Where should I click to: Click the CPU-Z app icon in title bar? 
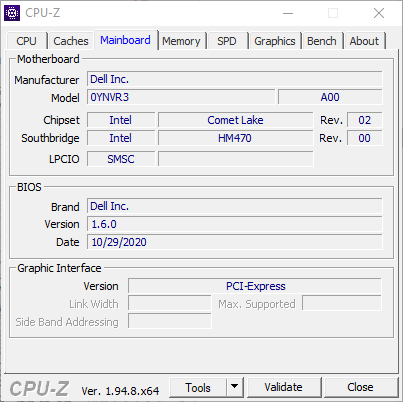tap(12, 13)
